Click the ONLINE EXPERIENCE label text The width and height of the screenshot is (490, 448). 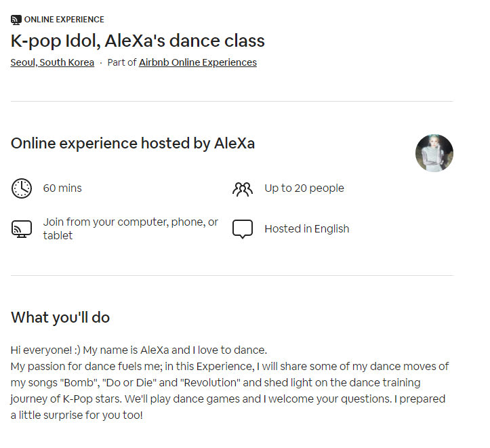click(x=64, y=20)
